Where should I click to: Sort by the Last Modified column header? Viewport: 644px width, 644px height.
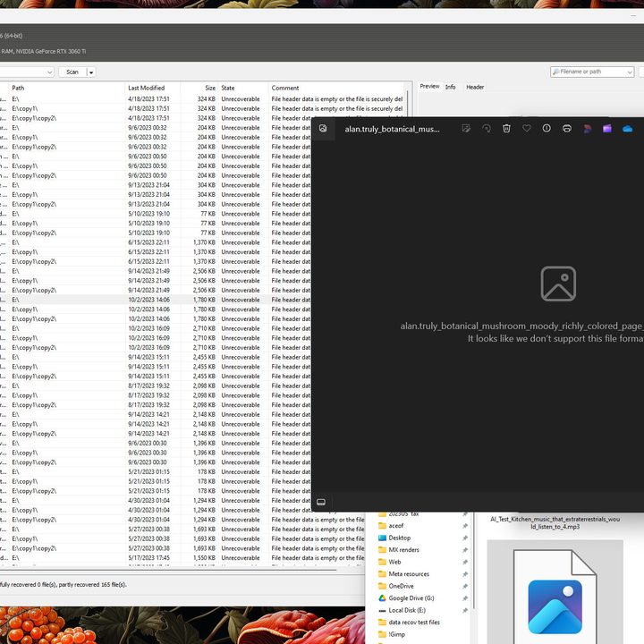tap(152, 88)
